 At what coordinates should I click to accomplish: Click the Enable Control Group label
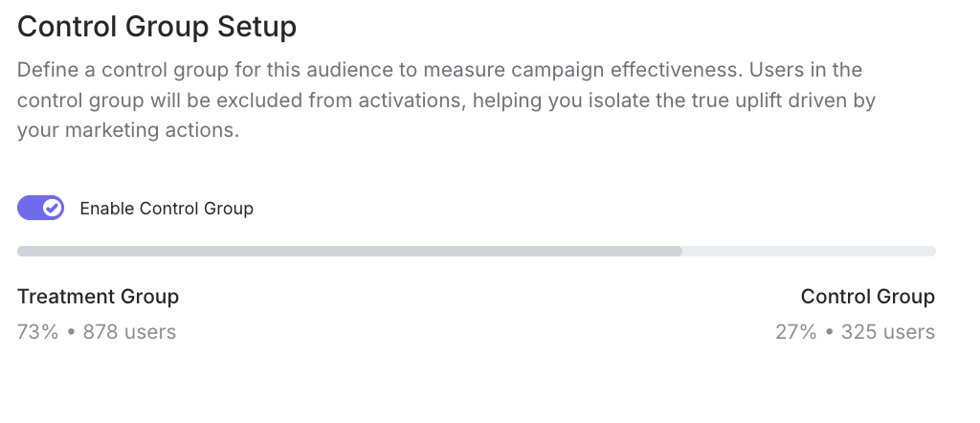click(167, 209)
